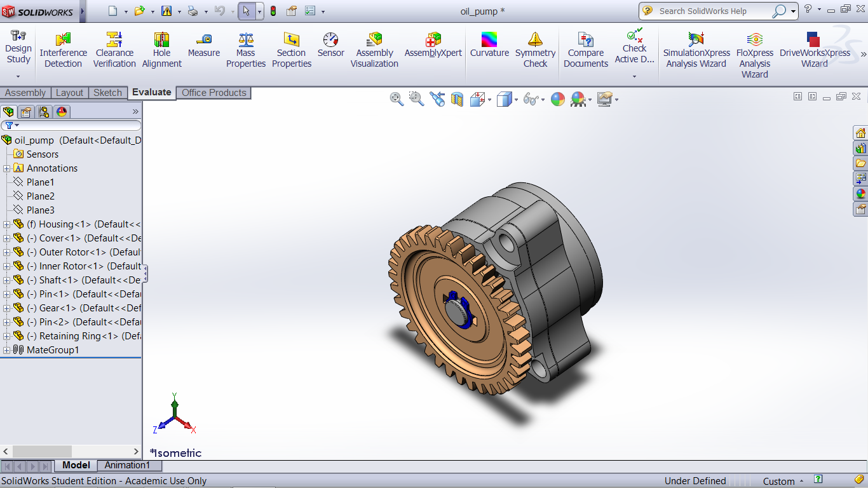
Task: Open the ConfigurationManager tab icon
Action: click(x=44, y=112)
